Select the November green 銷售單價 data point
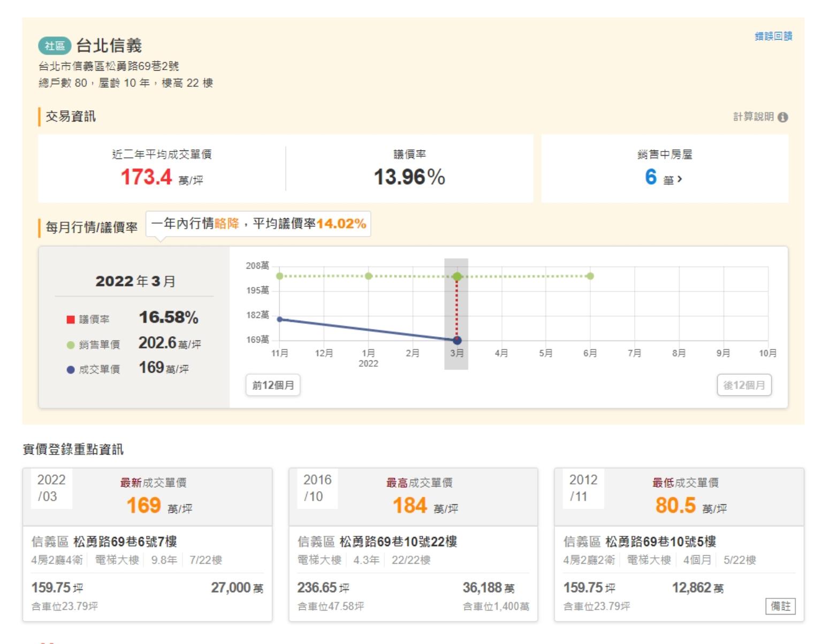This screenshot has width=822, height=644. 279,276
